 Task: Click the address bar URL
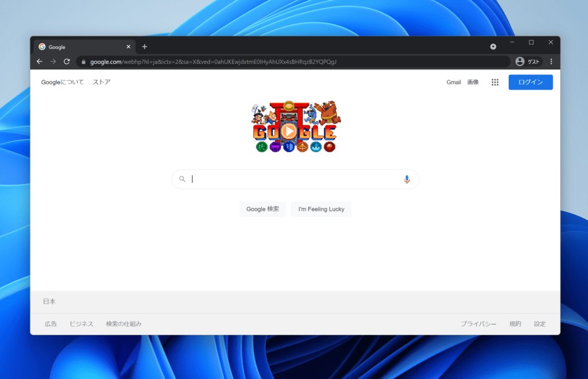(213, 62)
